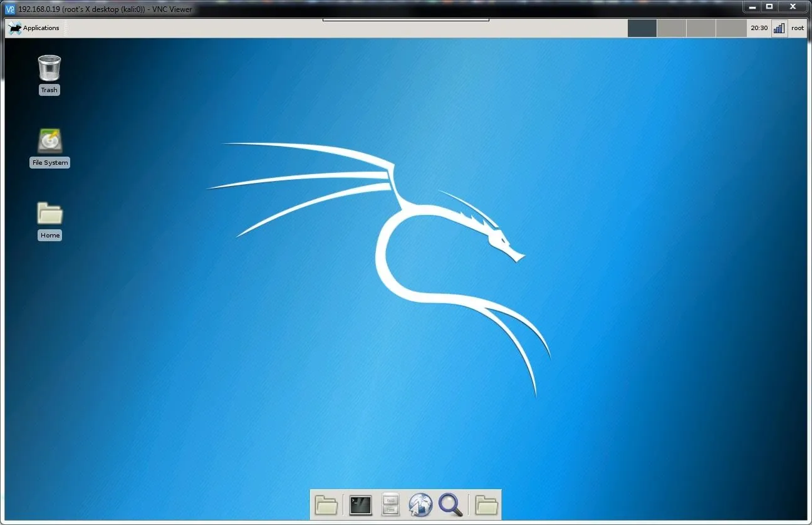Click the leftmost folder icon in the dock
Screen dimensions: 812x525
pos(326,505)
